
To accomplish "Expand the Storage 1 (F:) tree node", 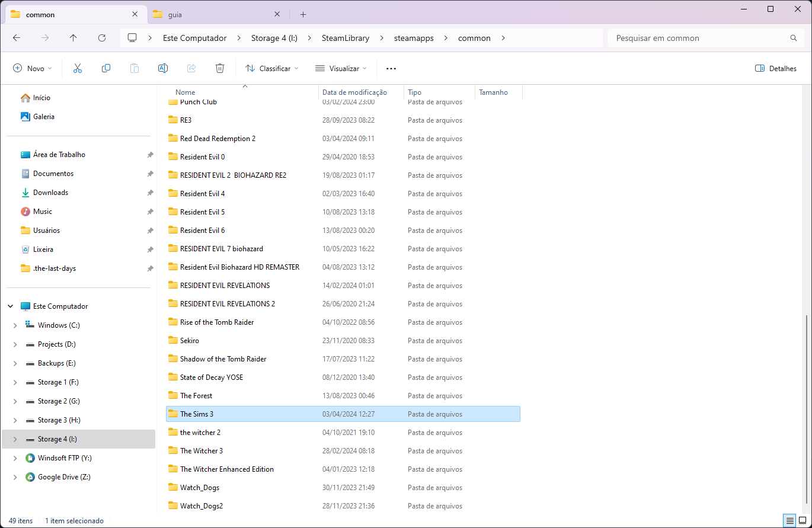I will (15, 382).
